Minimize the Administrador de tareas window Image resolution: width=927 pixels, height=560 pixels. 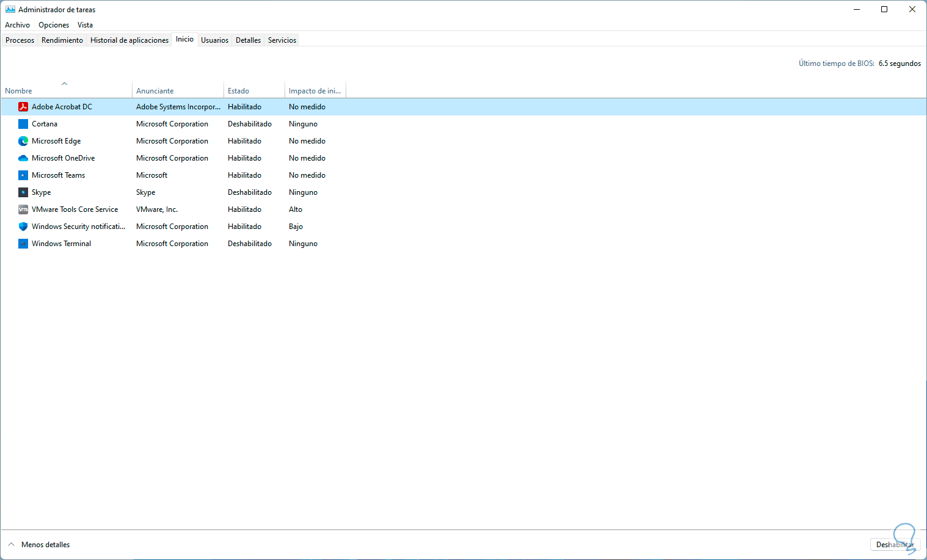tap(857, 9)
